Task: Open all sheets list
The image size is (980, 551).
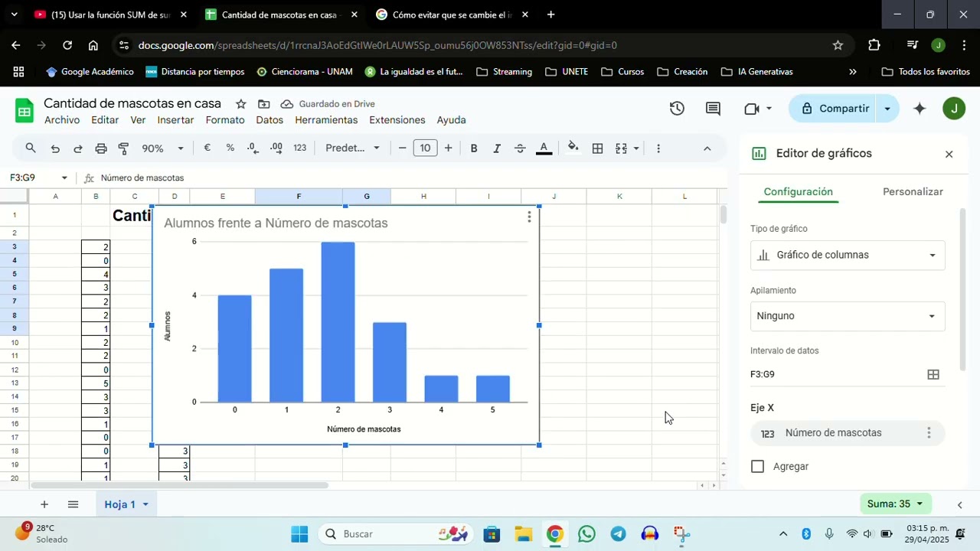Action: pos(73,504)
